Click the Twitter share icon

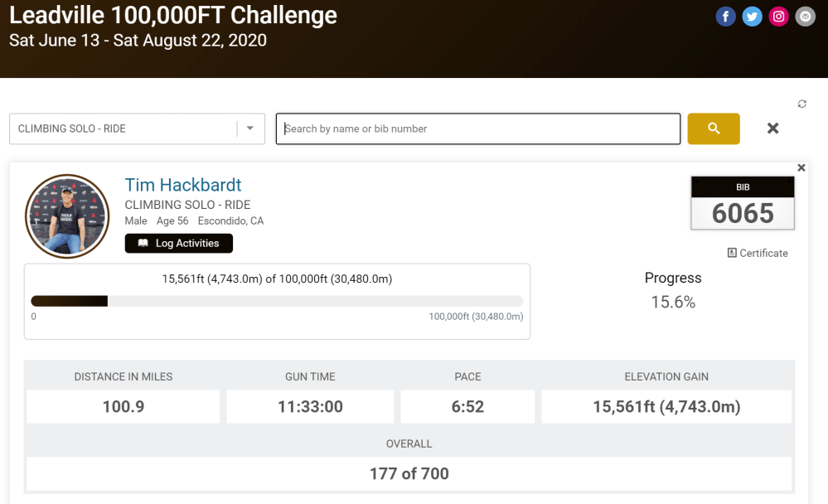(753, 17)
